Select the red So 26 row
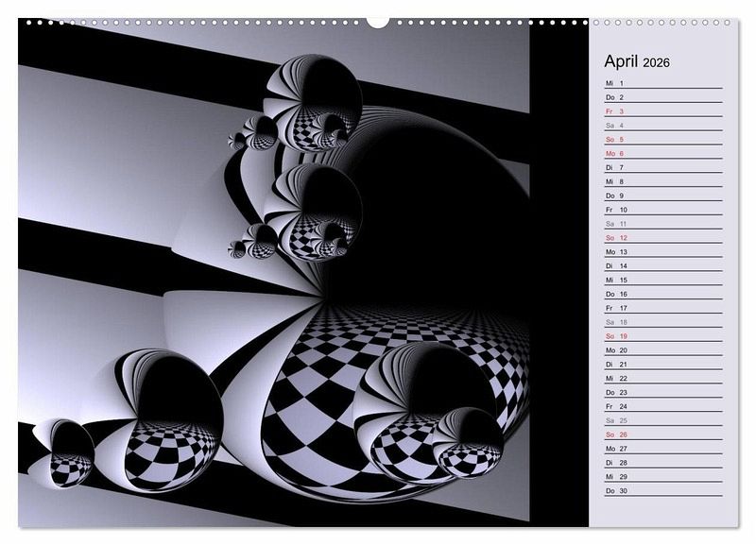 [662, 434]
